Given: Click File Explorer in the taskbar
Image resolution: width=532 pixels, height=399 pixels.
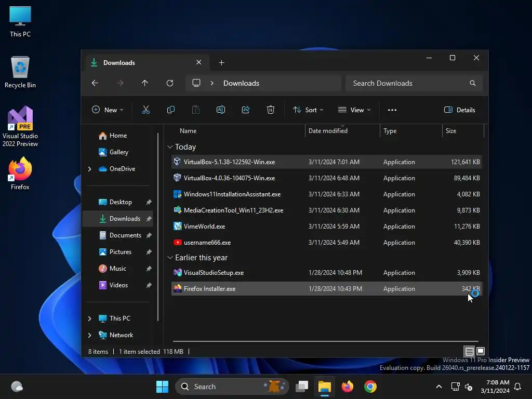Looking at the screenshot, I should [325, 387].
